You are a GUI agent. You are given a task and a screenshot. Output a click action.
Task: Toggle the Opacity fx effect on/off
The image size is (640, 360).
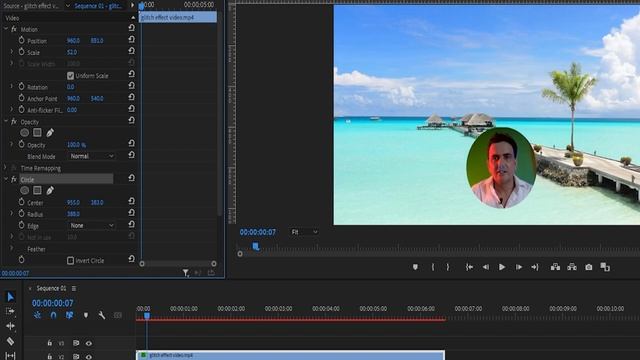coord(14,122)
